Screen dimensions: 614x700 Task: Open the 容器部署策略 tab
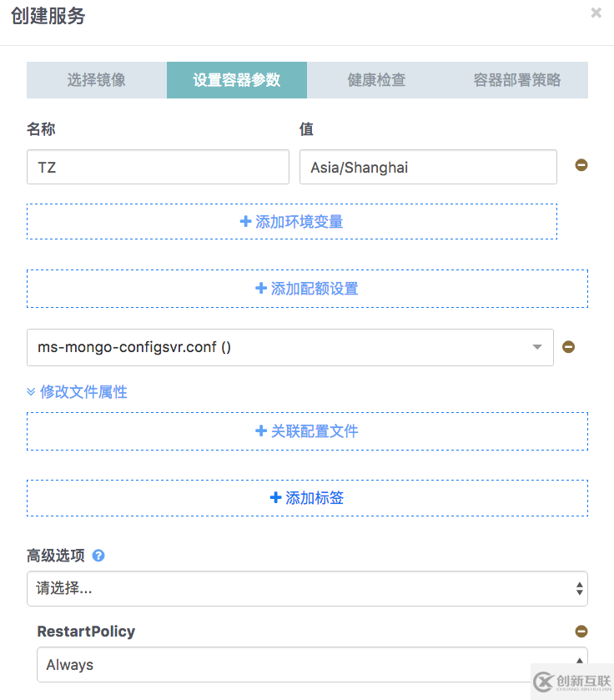517,80
